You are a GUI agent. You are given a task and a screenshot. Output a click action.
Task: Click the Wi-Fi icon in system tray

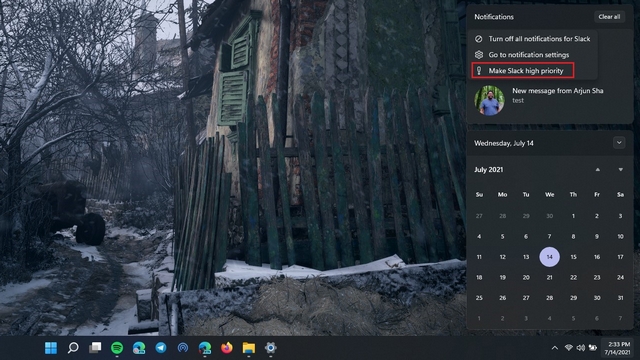(569, 348)
